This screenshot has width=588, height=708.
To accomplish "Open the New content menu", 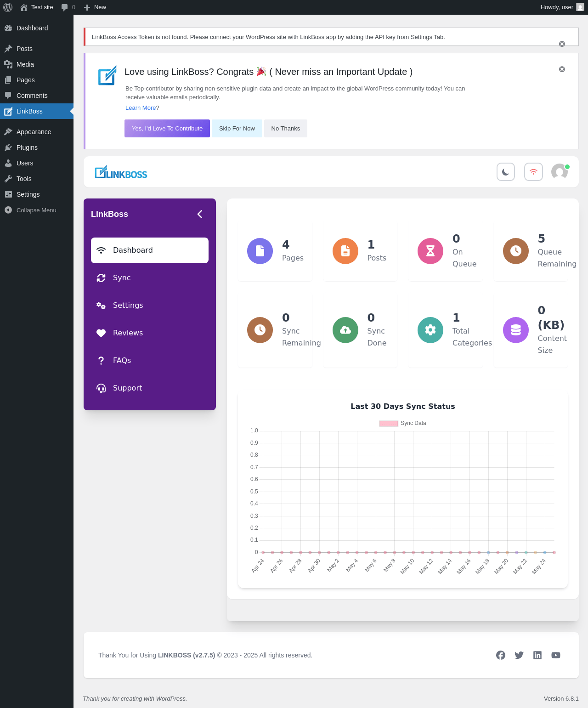I will (x=95, y=7).
